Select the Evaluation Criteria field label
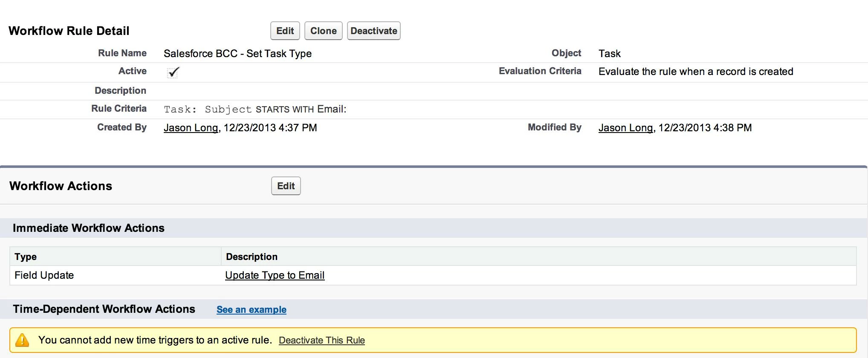868x358 pixels. tap(540, 71)
